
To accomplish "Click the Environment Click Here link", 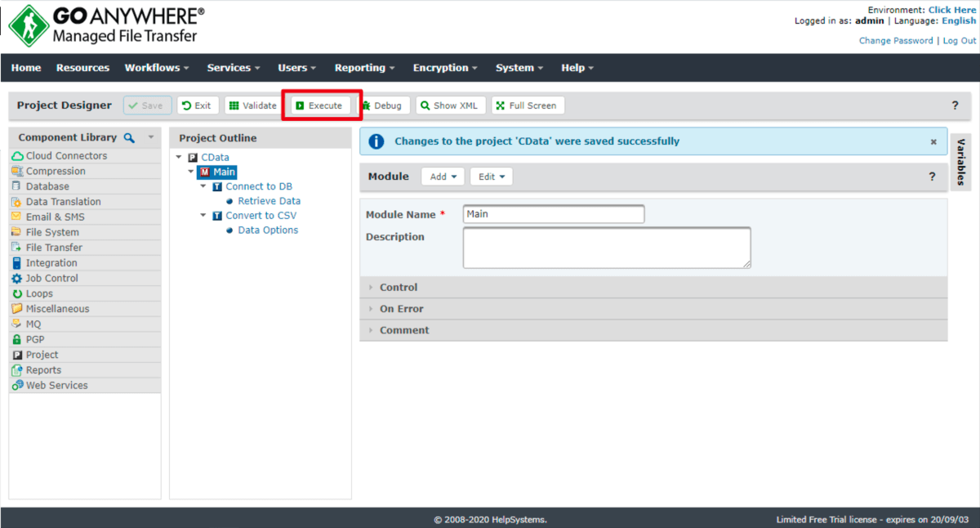I will [x=952, y=10].
